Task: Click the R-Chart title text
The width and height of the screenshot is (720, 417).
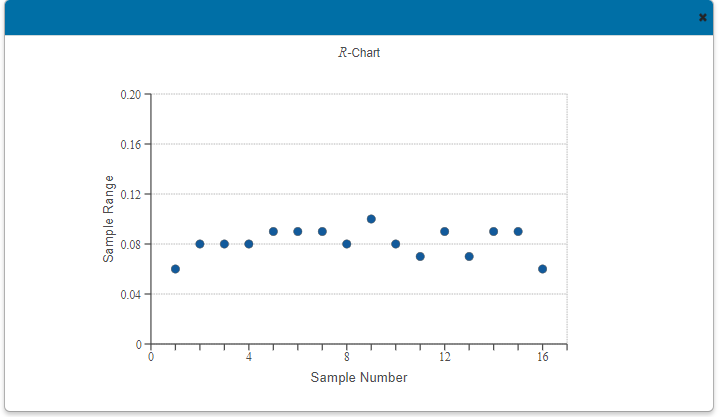Action: pos(359,53)
